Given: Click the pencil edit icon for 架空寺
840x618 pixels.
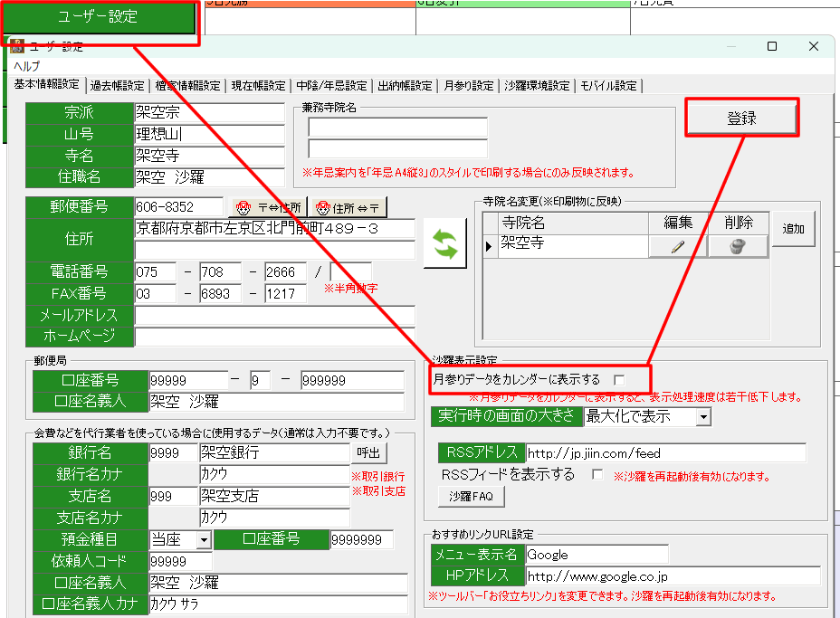Looking at the screenshot, I should (x=678, y=247).
